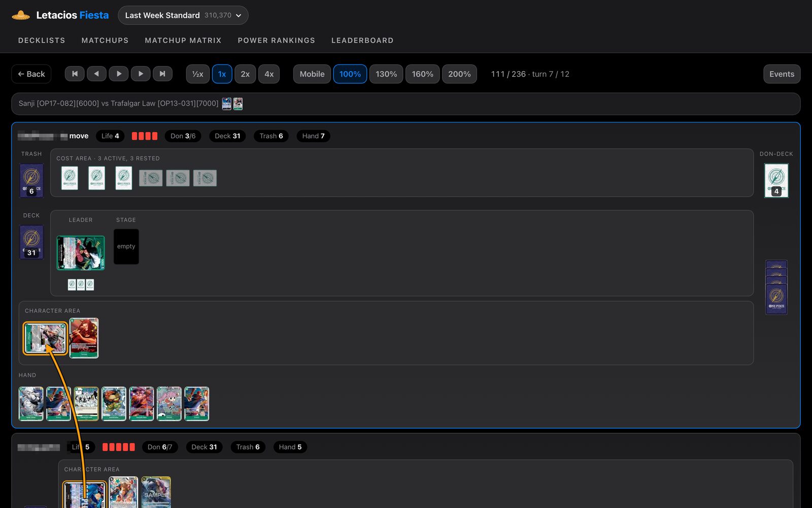Click the Trafalgar Law leader thumbnail in matchup bar
Screen dimensions: 812x508
[x=238, y=104]
